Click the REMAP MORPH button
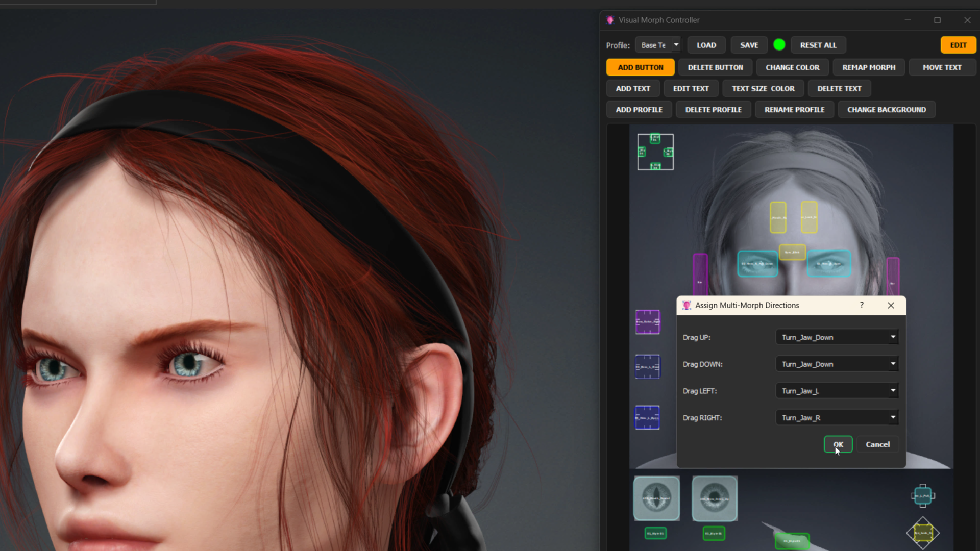 pos(869,67)
